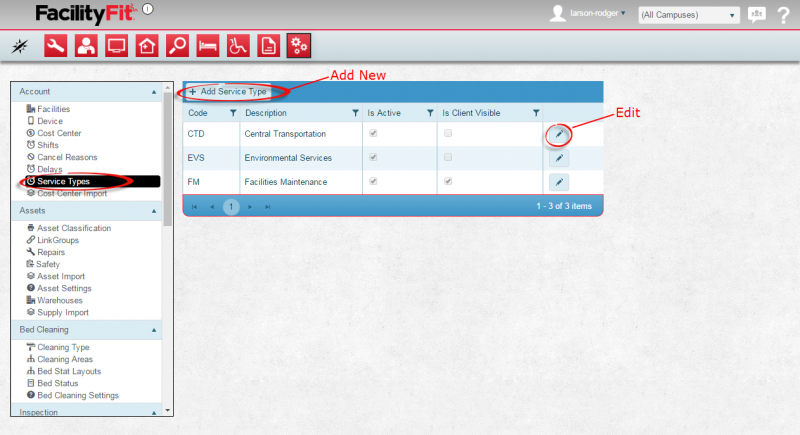Image resolution: width=800 pixels, height=435 pixels.
Task: Click the starburst icon left of toolbar
Action: 20,46
